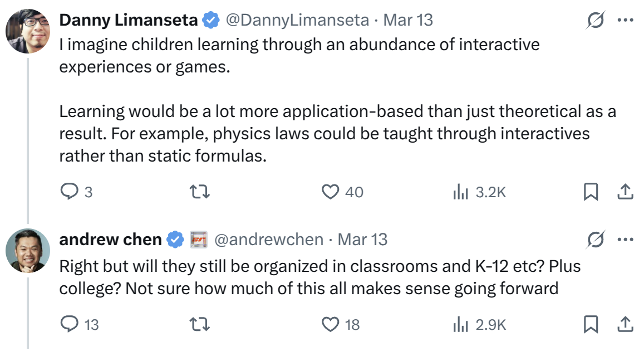
Task: View analytics on Danny's 3.2K views tweet
Action: coord(460,192)
